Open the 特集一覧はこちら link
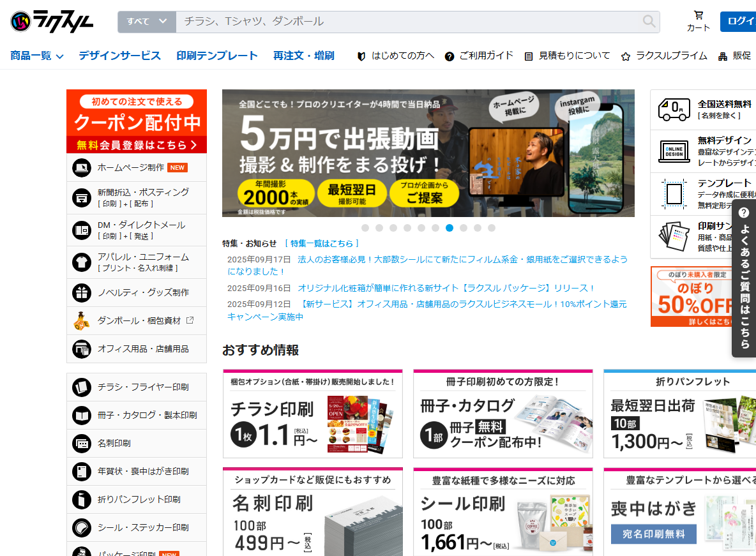 pyautogui.click(x=322, y=243)
